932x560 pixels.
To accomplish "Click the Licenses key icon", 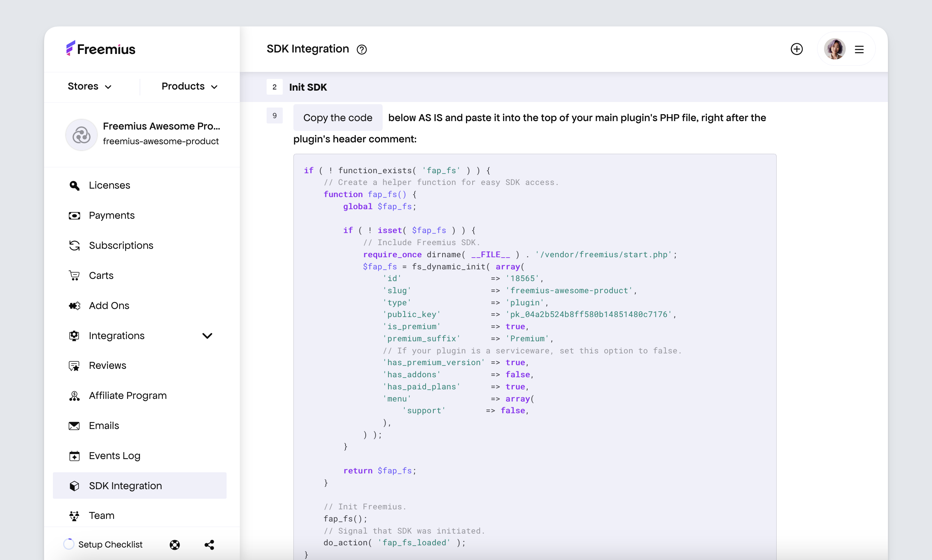I will (75, 185).
